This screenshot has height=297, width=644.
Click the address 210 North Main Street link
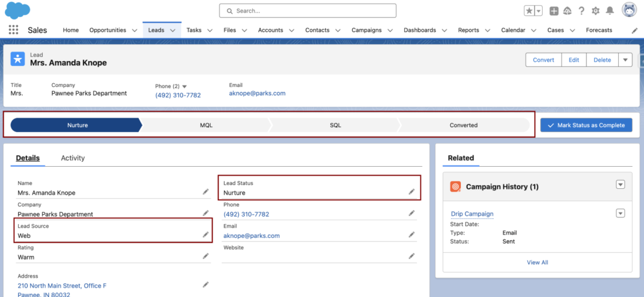click(x=62, y=286)
